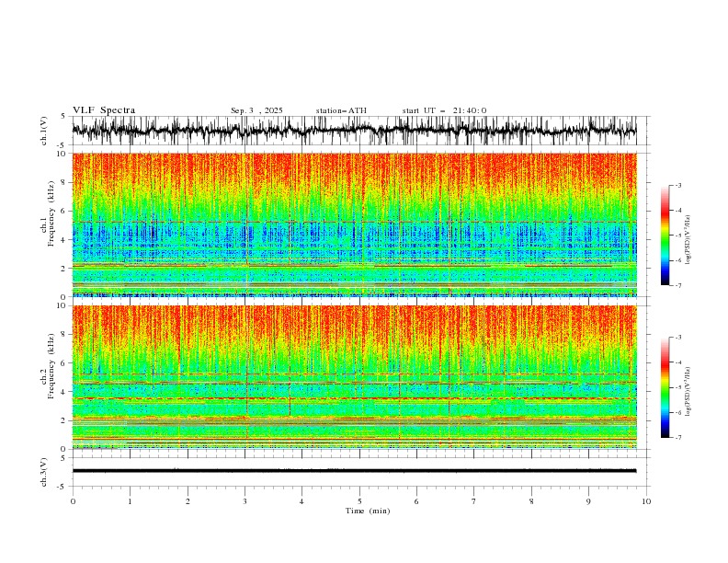Click time axis tick label '0'
Screen dimensions: 728x563
(73, 501)
